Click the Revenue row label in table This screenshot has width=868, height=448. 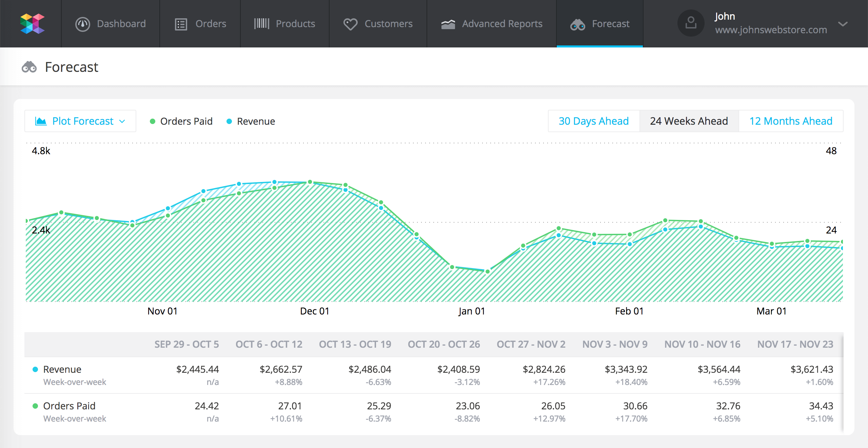62,369
